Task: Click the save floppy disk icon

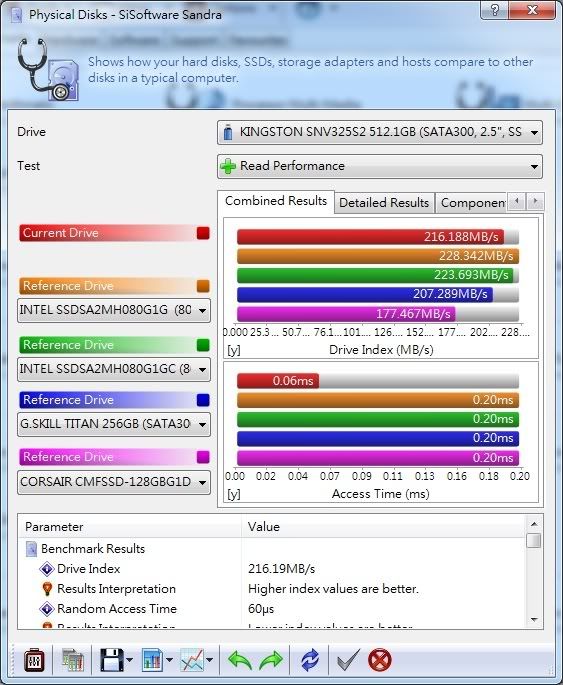Action: click(112, 660)
